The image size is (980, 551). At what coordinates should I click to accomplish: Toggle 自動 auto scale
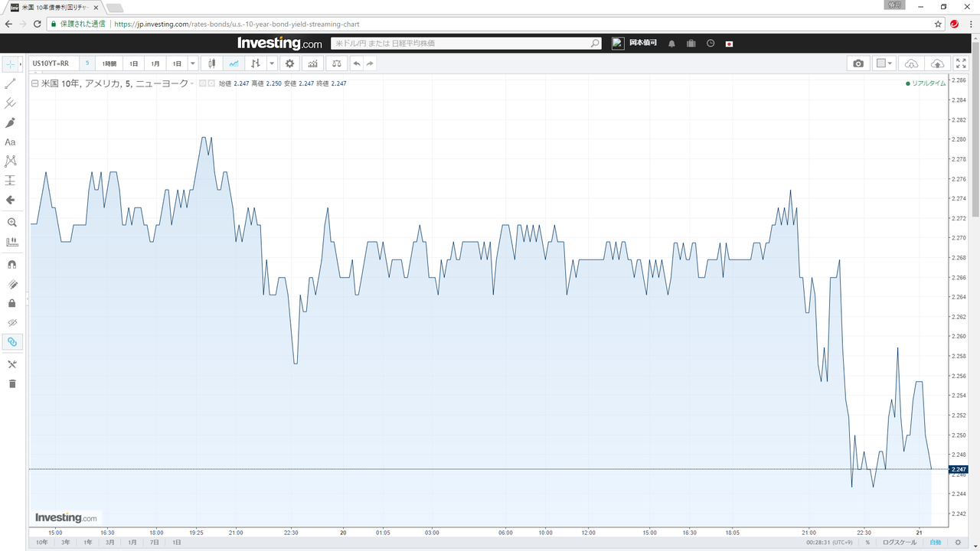[x=935, y=543]
